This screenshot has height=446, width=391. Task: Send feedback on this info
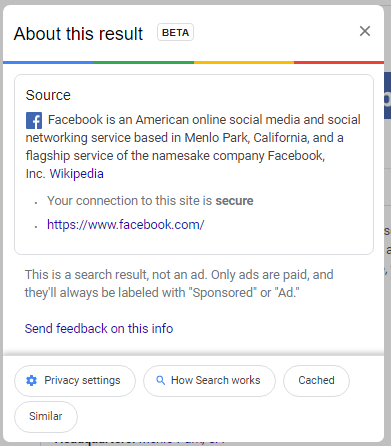coord(99,329)
